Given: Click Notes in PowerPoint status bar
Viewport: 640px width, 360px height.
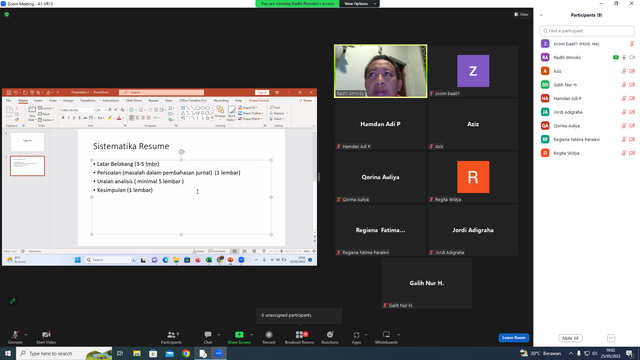Looking at the screenshot, I should pyautogui.click(x=199, y=251).
